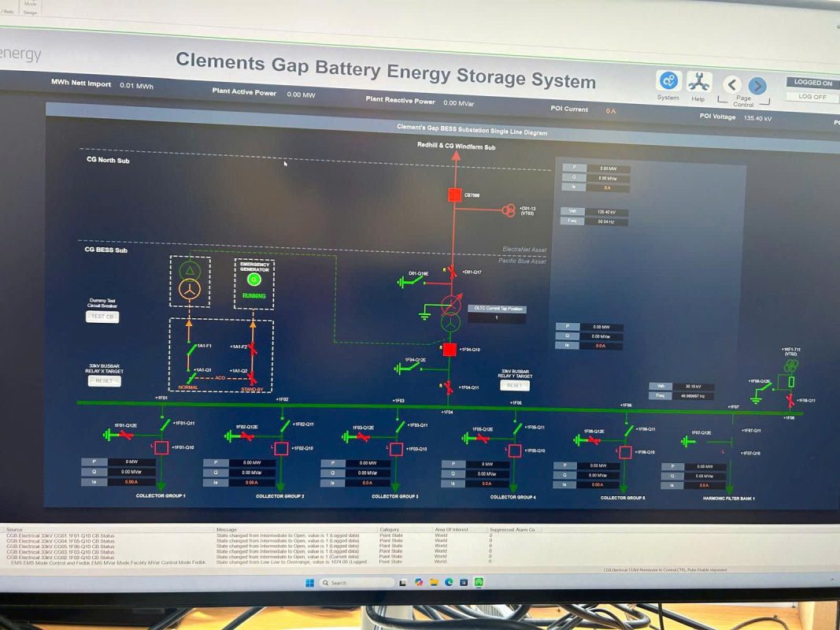Image resolution: width=840 pixels, height=630 pixels.
Task: Select the 1F03-Q10 breaker for Collector Group 3
Action: click(x=396, y=449)
